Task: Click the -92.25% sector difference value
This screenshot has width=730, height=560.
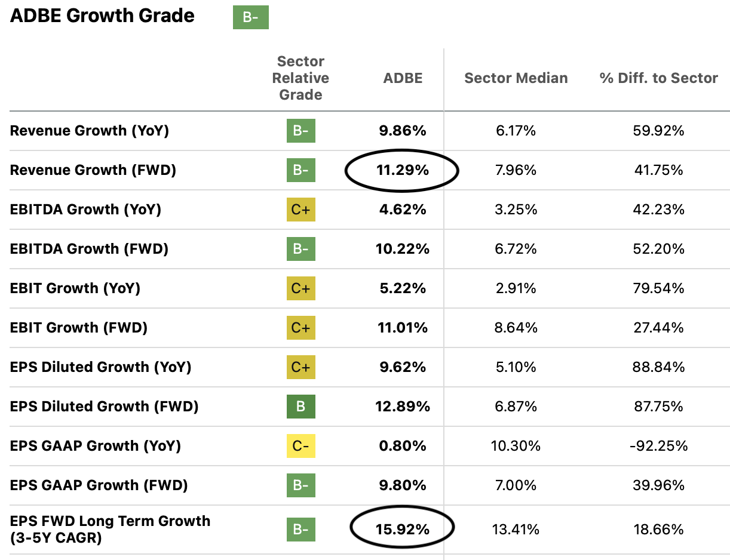Action: point(658,446)
